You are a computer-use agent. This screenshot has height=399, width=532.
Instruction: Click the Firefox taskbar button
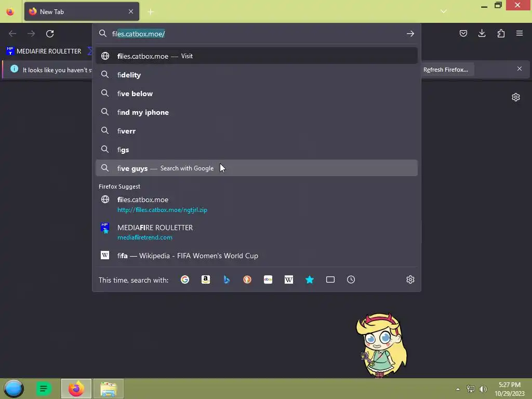click(76, 389)
